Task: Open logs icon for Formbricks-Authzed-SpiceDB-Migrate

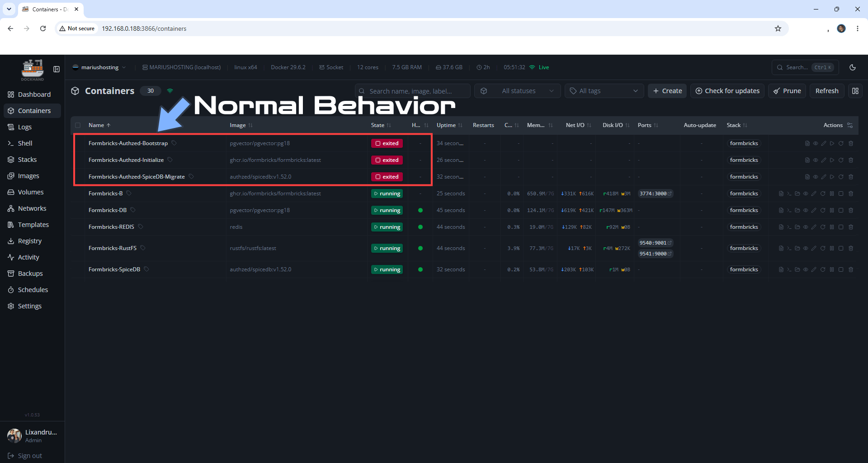Action: [807, 177]
